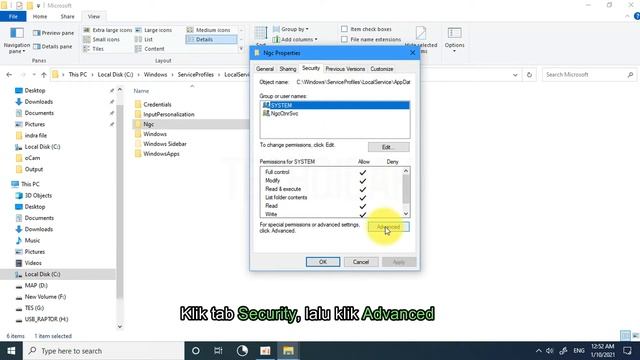Open Previous Versions tab
This screenshot has width=640, height=360.
345,69
